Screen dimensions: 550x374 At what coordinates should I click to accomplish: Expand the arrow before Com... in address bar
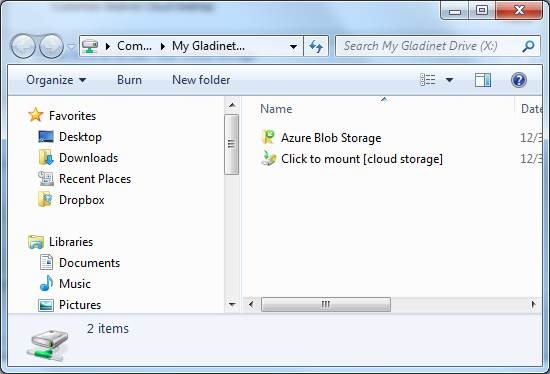(108, 46)
